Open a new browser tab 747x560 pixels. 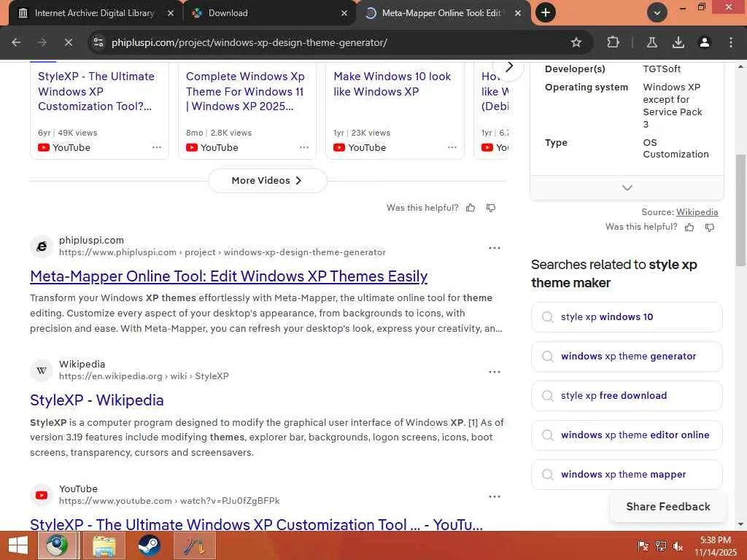pyautogui.click(x=546, y=12)
